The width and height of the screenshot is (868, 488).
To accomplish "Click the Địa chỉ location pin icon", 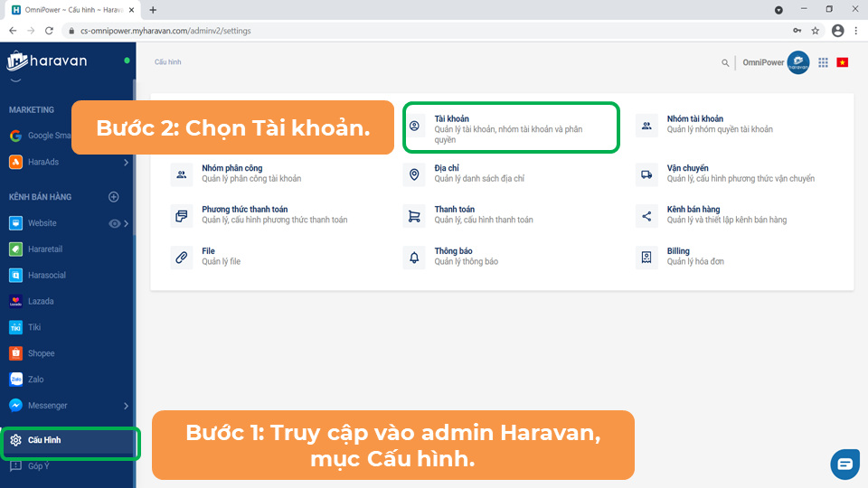I will tap(414, 174).
